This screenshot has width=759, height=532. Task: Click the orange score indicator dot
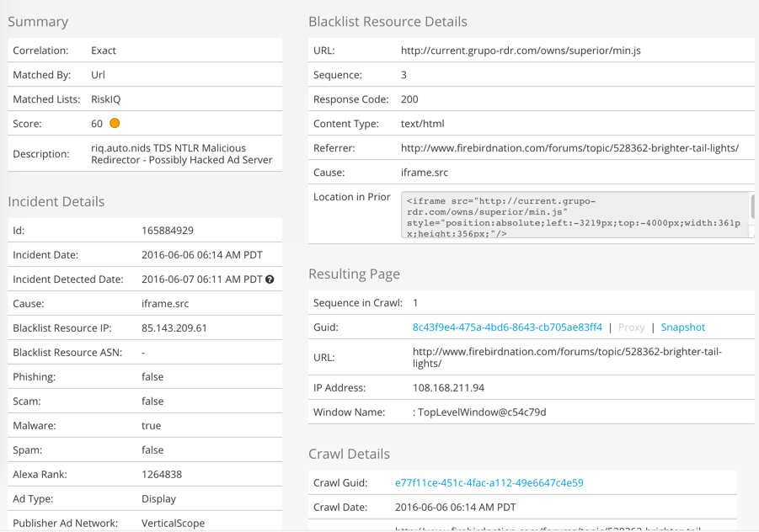(115, 123)
